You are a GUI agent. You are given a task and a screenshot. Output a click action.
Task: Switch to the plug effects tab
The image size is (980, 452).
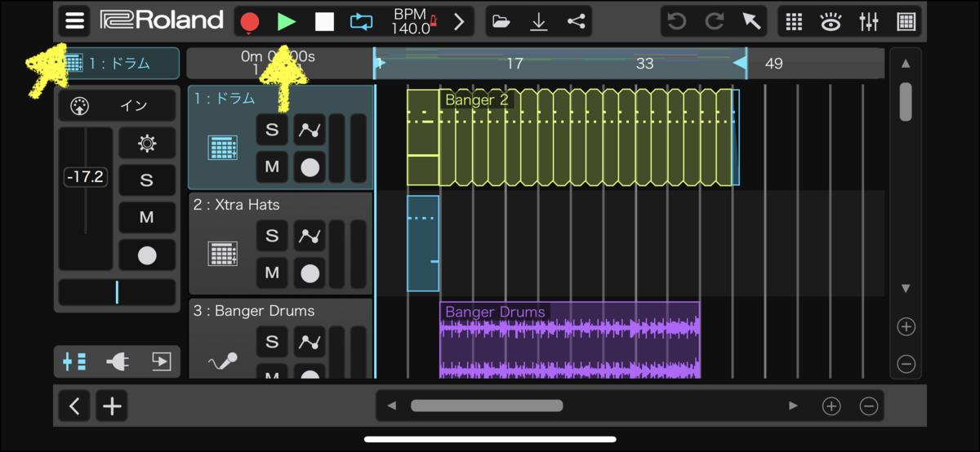pos(118,361)
